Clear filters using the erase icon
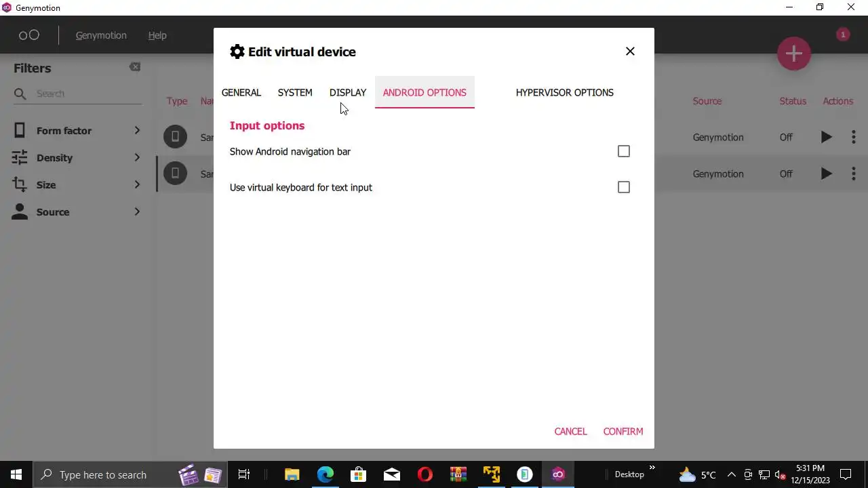Screen dimensions: 868x488 (135, 66)
